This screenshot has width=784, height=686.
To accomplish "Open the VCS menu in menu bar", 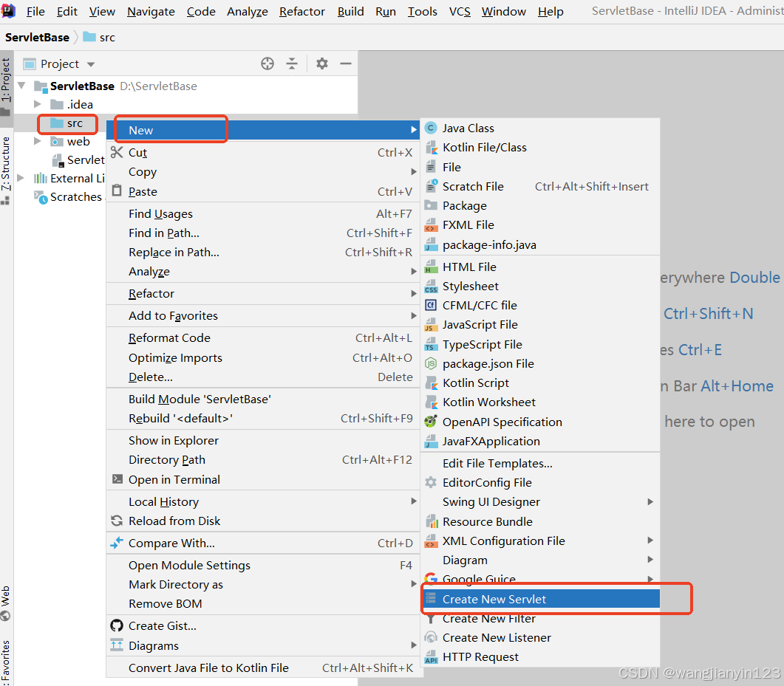I will [x=460, y=12].
